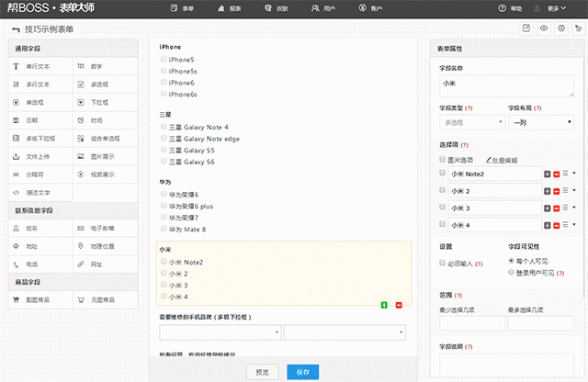Open 皮肤 skins menu

coord(277,8)
